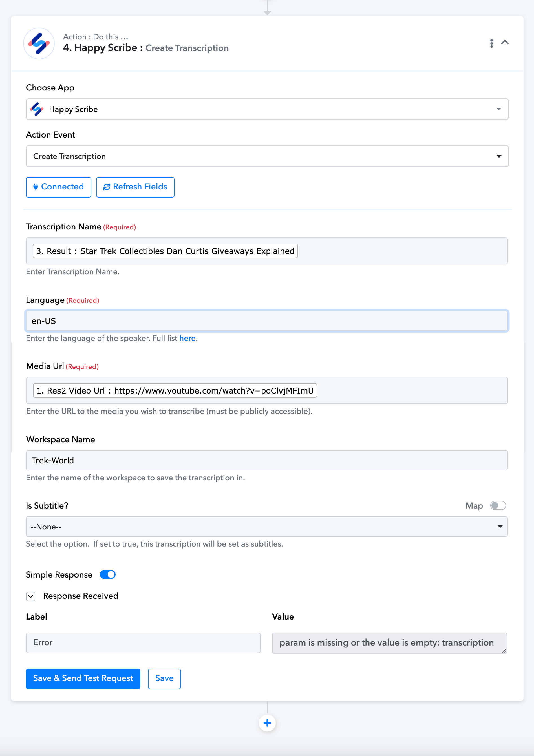The width and height of the screenshot is (534, 756).
Task: Click Save & Send Test Request
Action: [x=83, y=678]
